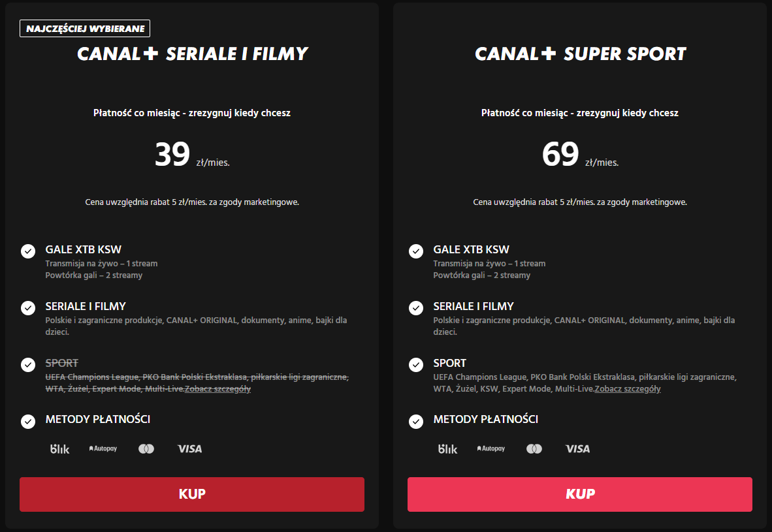Click BLIK payment icon in Seriale i Filmy plan

point(59,449)
